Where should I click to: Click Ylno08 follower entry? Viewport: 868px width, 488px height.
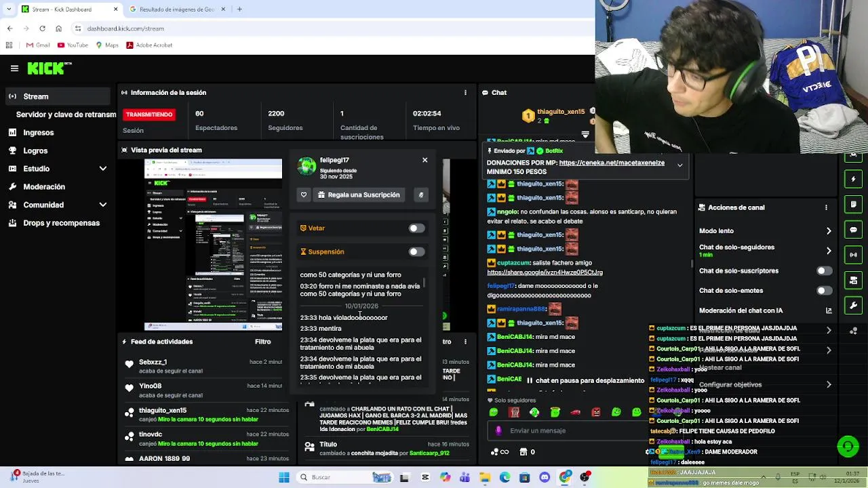(202, 390)
